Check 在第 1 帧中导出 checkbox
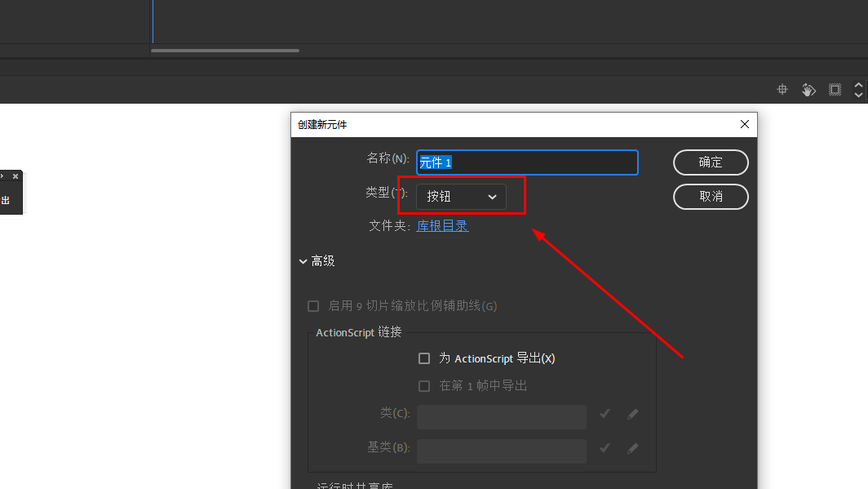This screenshot has height=489, width=868. [424, 386]
